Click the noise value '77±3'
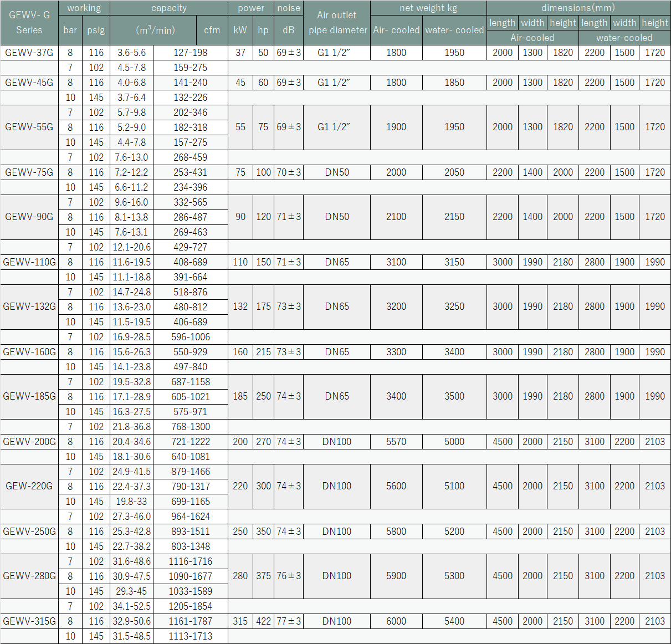 tap(289, 621)
